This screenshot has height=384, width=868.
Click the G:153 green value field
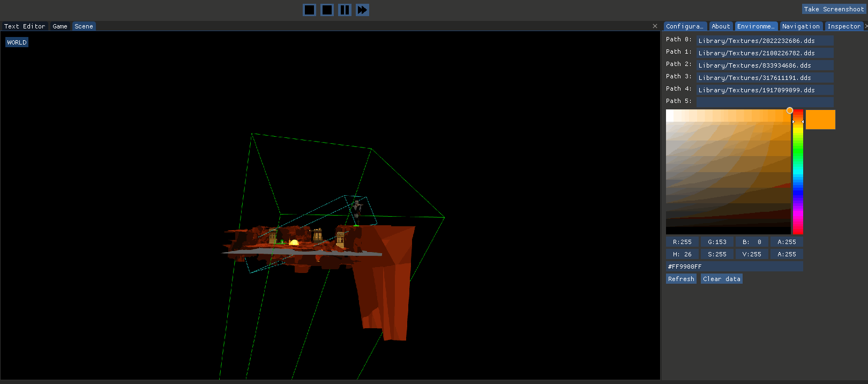tap(717, 242)
